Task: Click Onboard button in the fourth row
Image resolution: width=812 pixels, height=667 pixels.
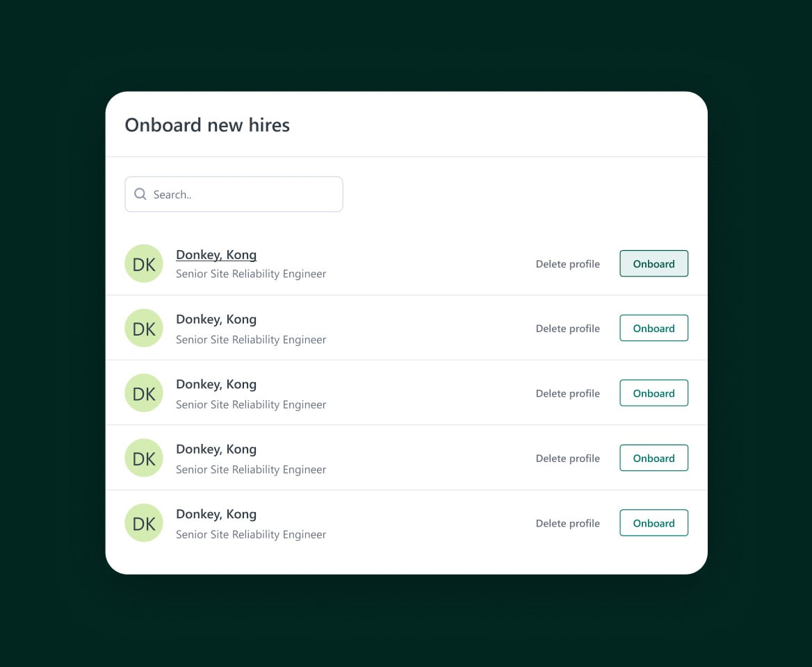Action: click(x=653, y=458)
